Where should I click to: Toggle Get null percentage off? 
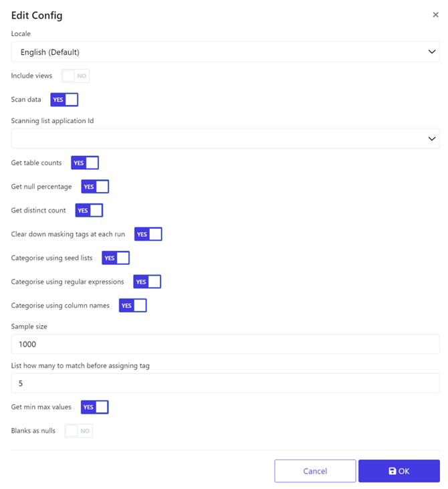95,187
